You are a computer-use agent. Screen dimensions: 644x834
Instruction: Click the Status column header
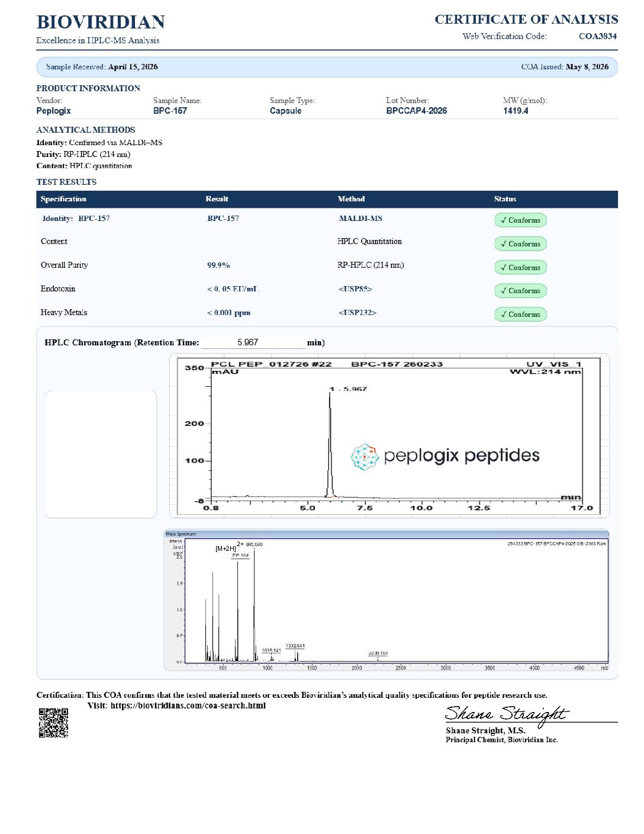505,199
